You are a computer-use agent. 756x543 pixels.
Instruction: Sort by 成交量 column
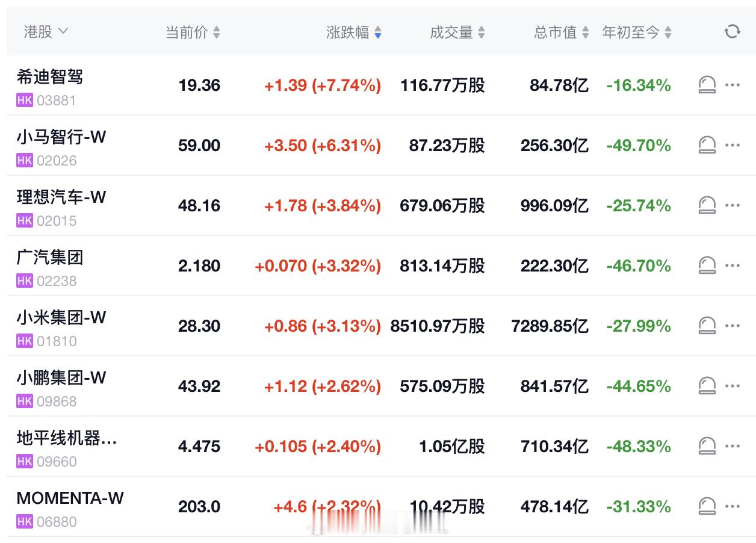(457, 32)
